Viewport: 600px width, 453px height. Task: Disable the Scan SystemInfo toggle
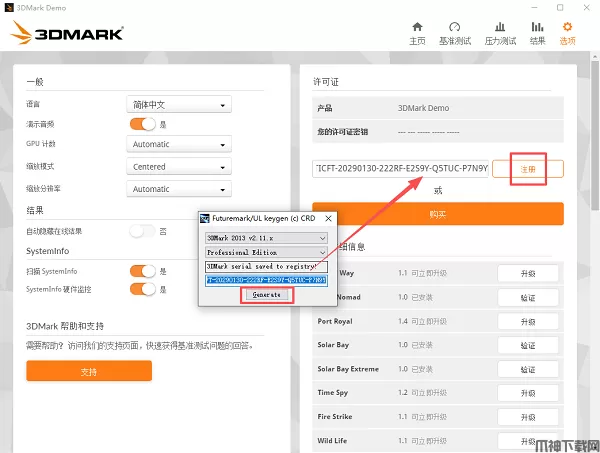click(x=143, y=271)
